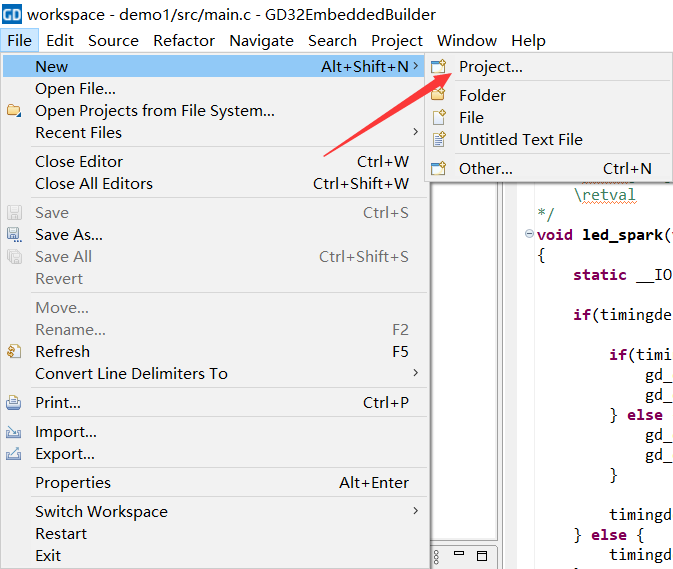
Task: Open the Navigate menu
Action: point(261,41)
